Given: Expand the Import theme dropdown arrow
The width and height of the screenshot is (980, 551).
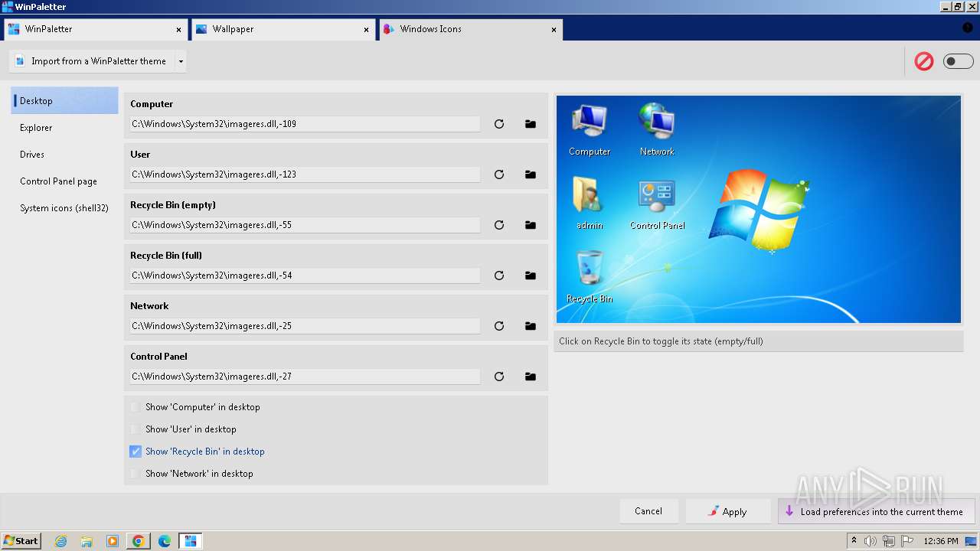Looking at the screenshot, I should (181, 61).
